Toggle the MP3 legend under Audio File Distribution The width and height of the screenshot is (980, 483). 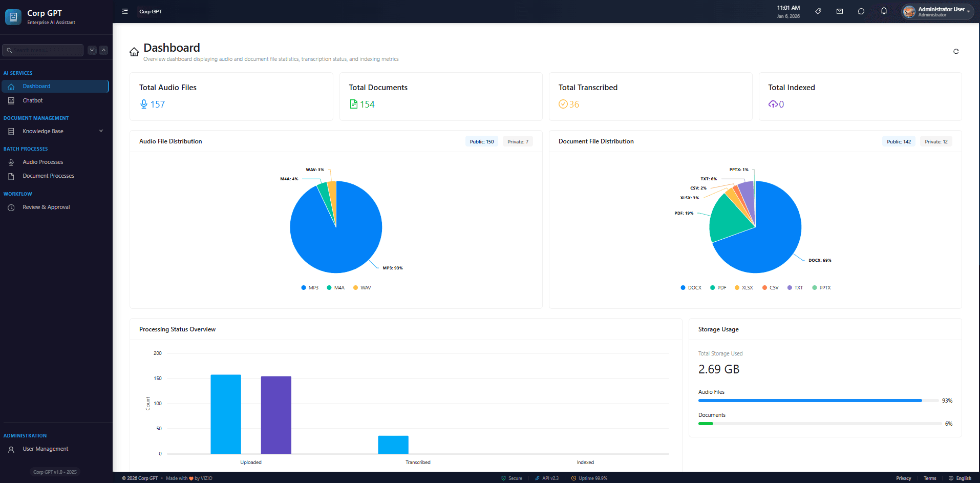coord(309,287)
